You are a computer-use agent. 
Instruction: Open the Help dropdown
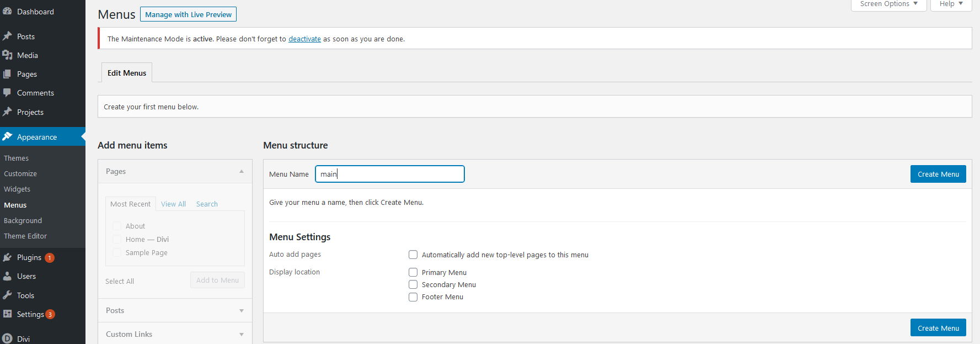coord(951,4)
